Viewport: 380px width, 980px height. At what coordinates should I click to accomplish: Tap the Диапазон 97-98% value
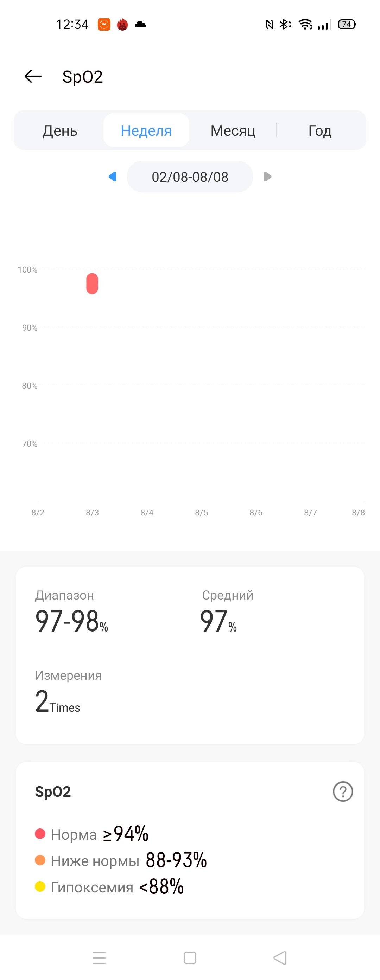pyautogui.click(x=71, y=621)
